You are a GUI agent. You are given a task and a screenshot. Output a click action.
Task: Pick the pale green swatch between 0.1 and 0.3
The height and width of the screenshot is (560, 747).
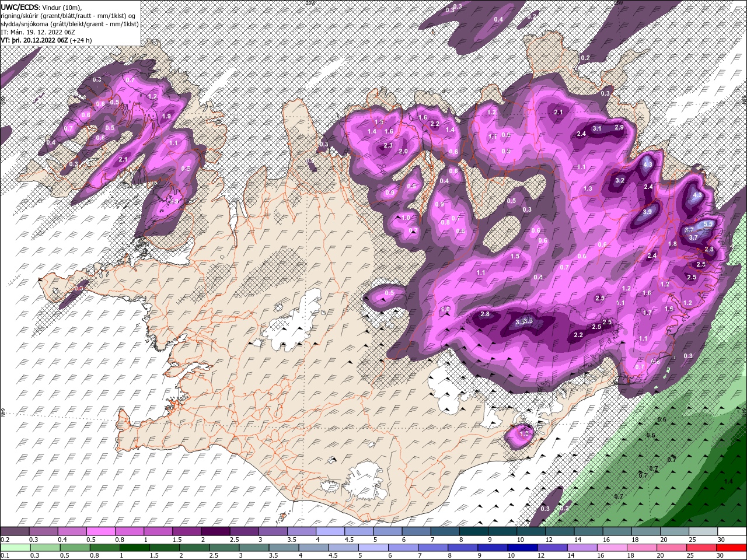click(15, 547)
